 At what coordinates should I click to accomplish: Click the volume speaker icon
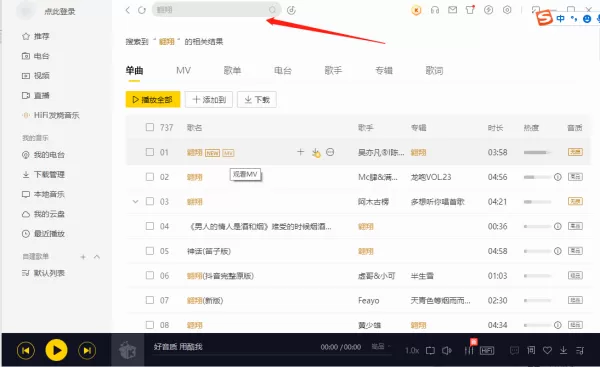point(447,350)
